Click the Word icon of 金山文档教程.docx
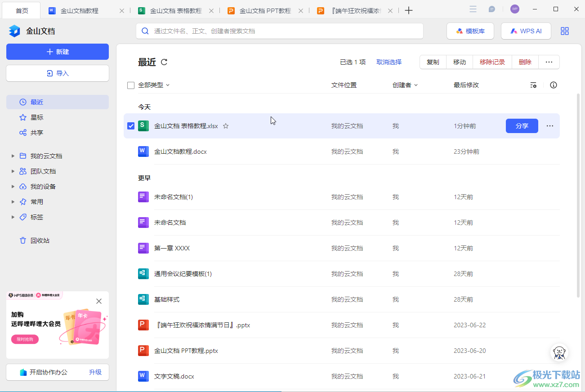Viewport: 585px width, 392px height. point(143,151)
